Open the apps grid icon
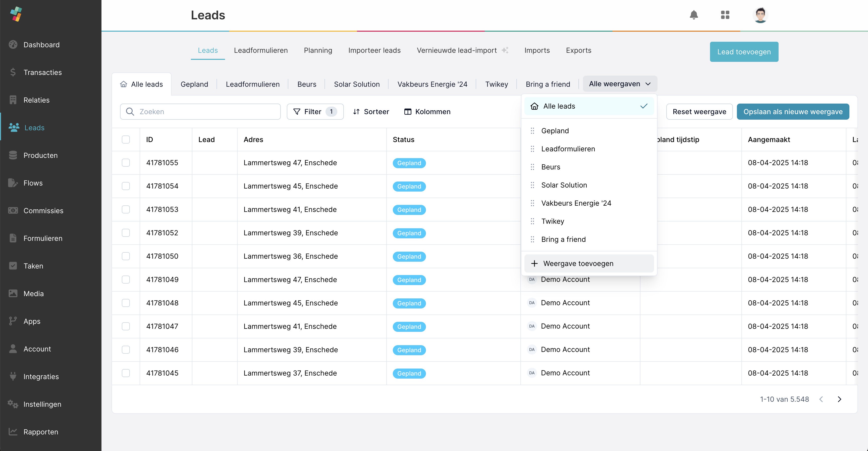Image resolution: width=868 pixels, height=451 pixels. pos(725,15)
